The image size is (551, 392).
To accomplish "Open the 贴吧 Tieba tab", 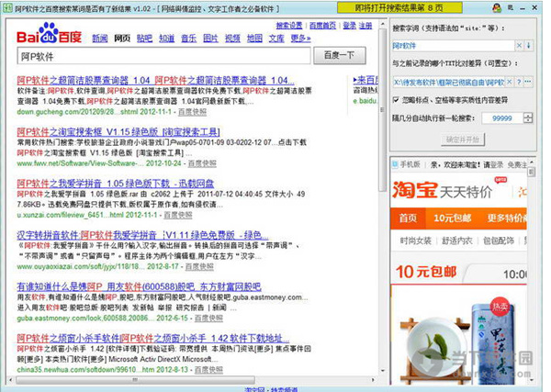I will [x=144, y=39].
